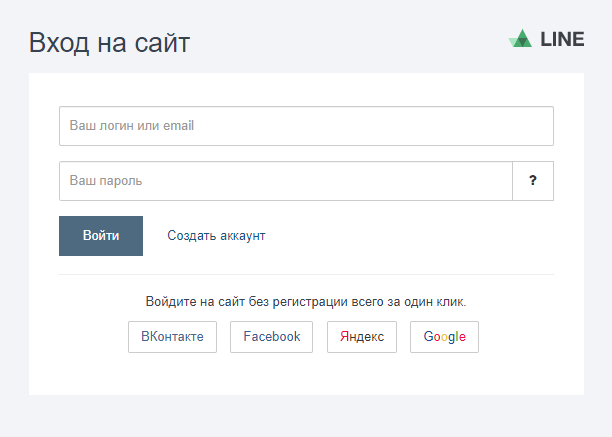Screen dimensions: 612x437
Task: Sign in with Яндекс
Action: click(x=362, y=337)
